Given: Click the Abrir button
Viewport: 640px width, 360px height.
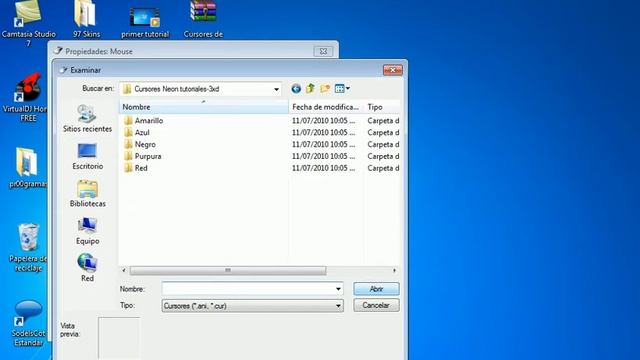Looking at the screenshot, I should tap(376, 289).
